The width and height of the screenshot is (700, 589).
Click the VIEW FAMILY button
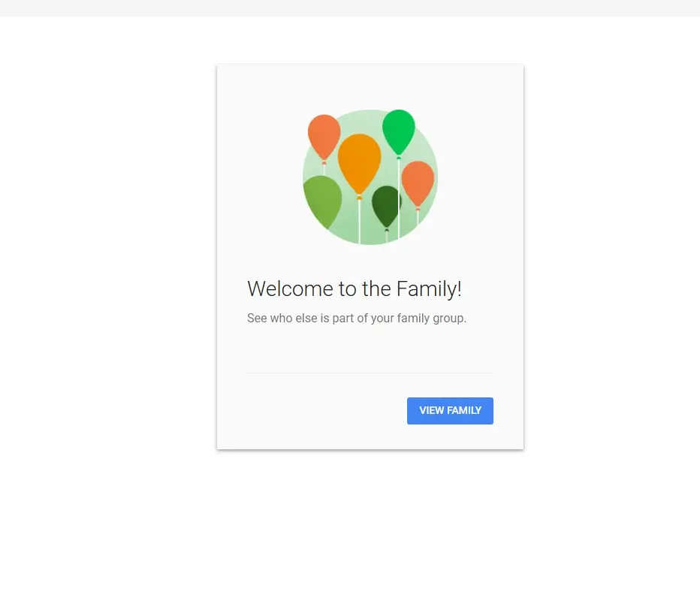tap(450, 411)
